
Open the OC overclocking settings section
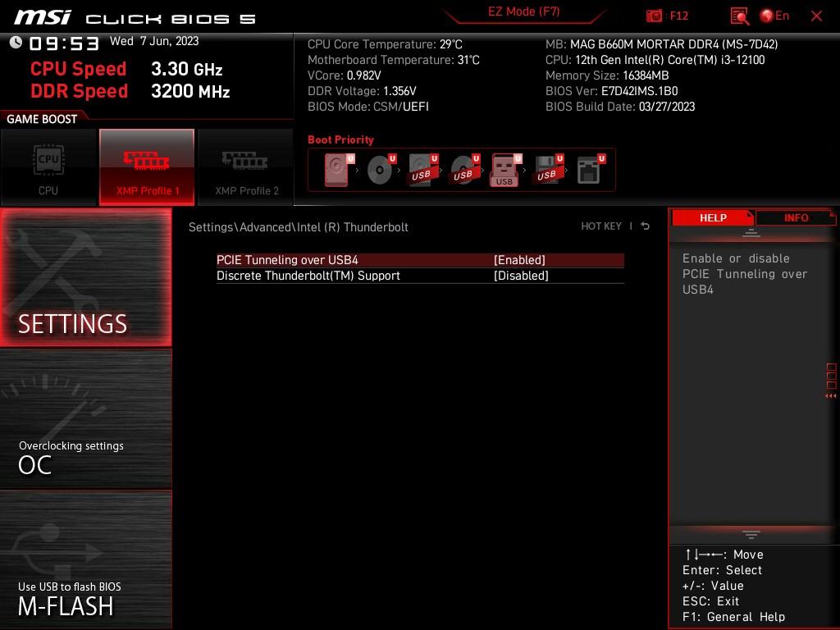(85, 419)
